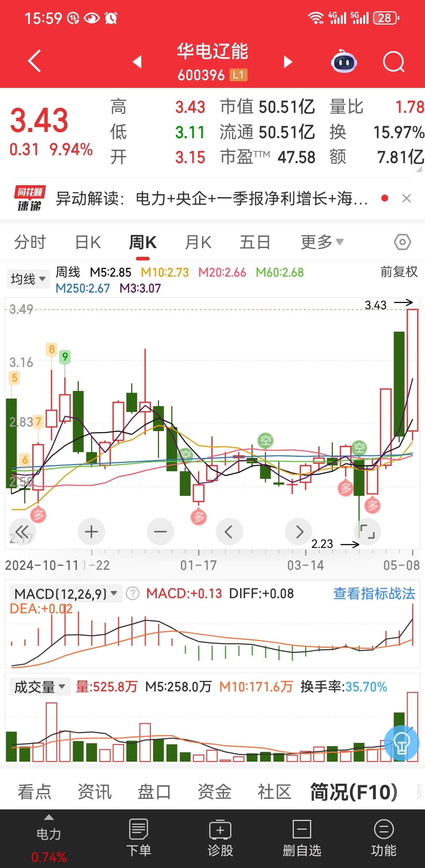Open 社区 bottom tab
Image resolution: width=425 pixels, height=868 pixels.
pos(274,792)
